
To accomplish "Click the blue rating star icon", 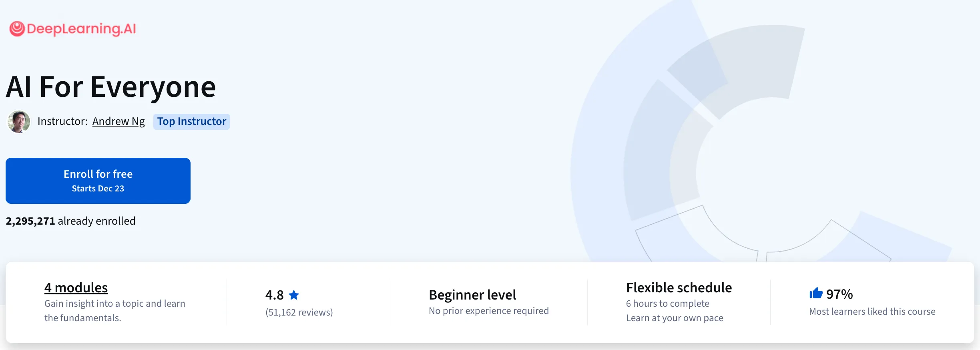I will point(294,295).
